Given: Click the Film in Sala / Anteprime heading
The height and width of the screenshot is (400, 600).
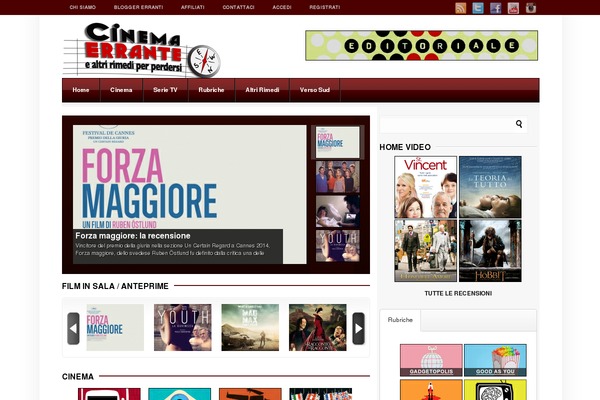Looking at the screenshot, I should [115, 286].
